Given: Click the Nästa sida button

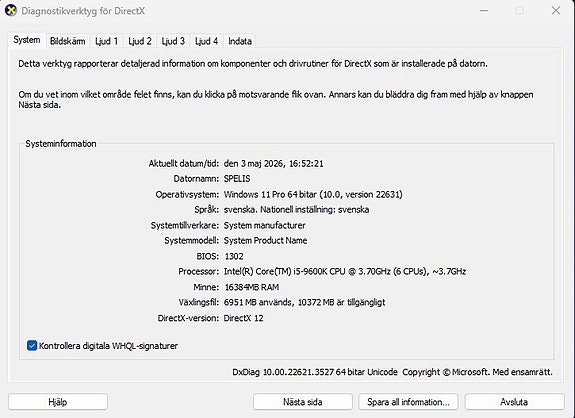Looking at the screenshot, I should (303, 402).
